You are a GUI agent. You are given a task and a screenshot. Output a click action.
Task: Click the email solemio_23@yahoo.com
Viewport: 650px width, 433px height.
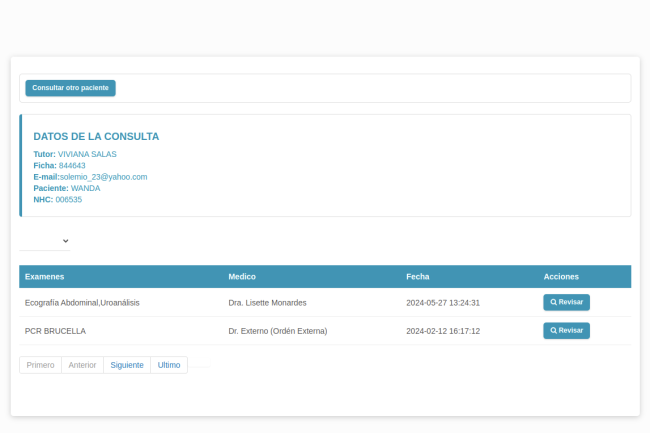tap(103, 177)
